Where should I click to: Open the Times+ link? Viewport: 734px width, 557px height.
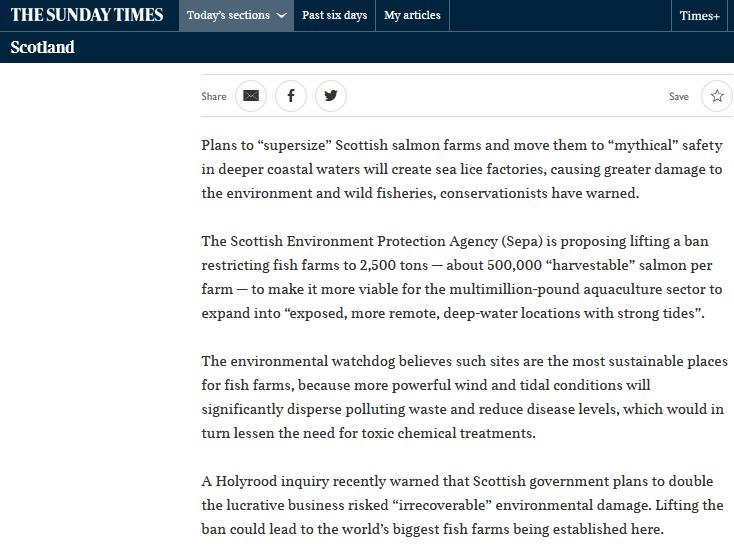699,16
